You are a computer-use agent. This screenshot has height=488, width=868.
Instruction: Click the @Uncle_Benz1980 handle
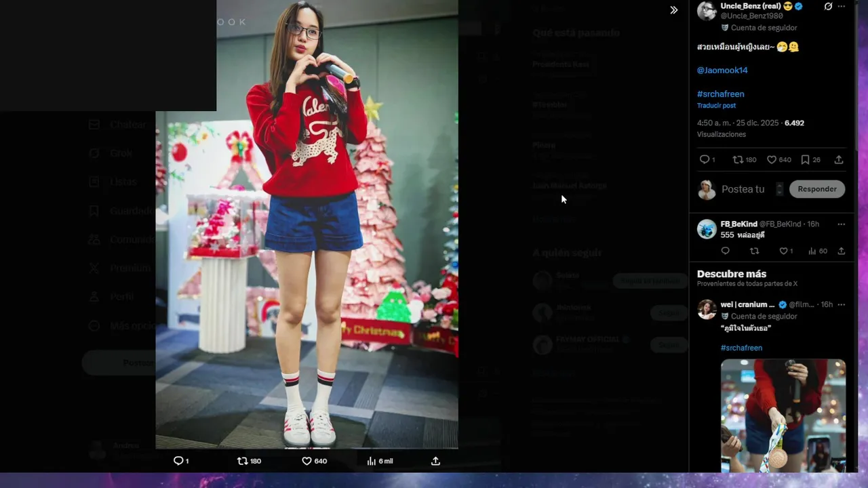(751, 16)
